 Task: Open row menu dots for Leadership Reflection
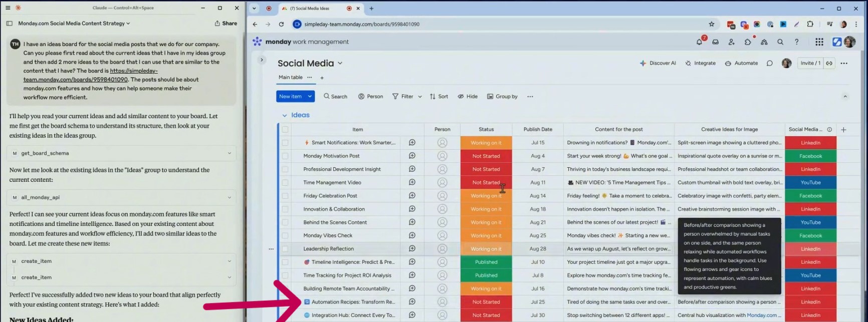(x=271, y=249)
